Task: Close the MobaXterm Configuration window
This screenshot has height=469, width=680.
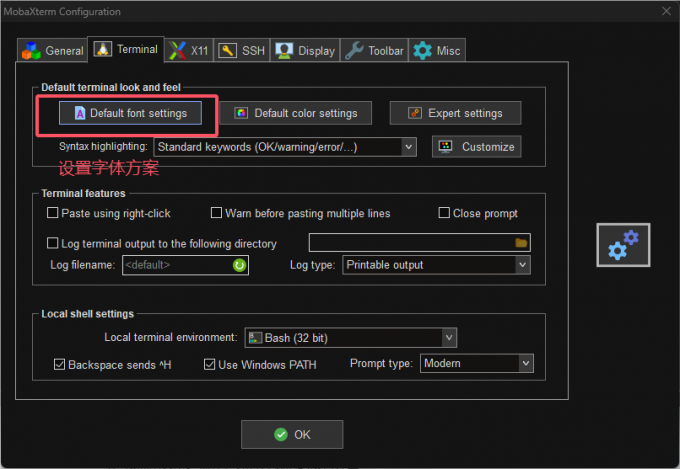Action: pyautogui.click(x=666, y=11)
